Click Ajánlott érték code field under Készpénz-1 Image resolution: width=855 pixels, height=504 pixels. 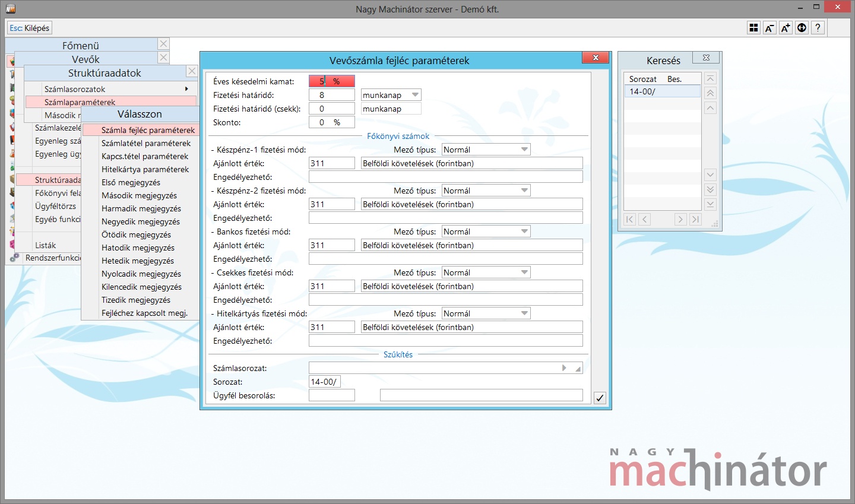pyautogui.click(x=332, y=163)
